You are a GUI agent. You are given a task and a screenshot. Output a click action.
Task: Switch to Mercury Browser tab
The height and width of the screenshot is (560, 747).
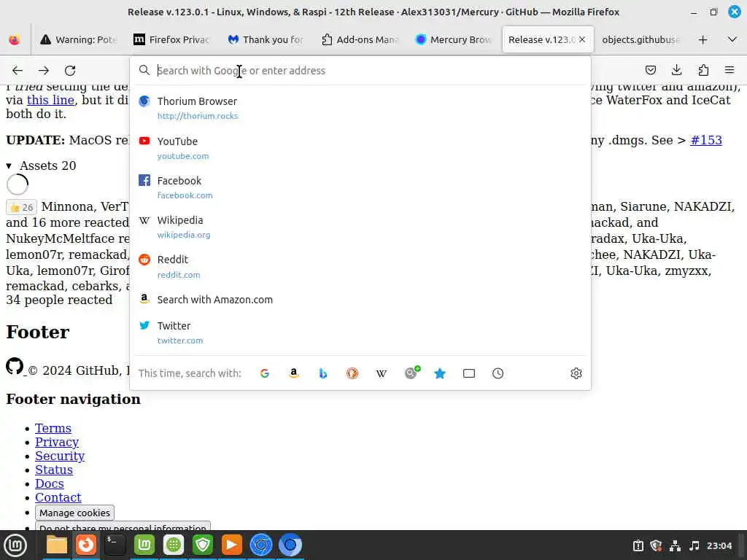(453, 40)
